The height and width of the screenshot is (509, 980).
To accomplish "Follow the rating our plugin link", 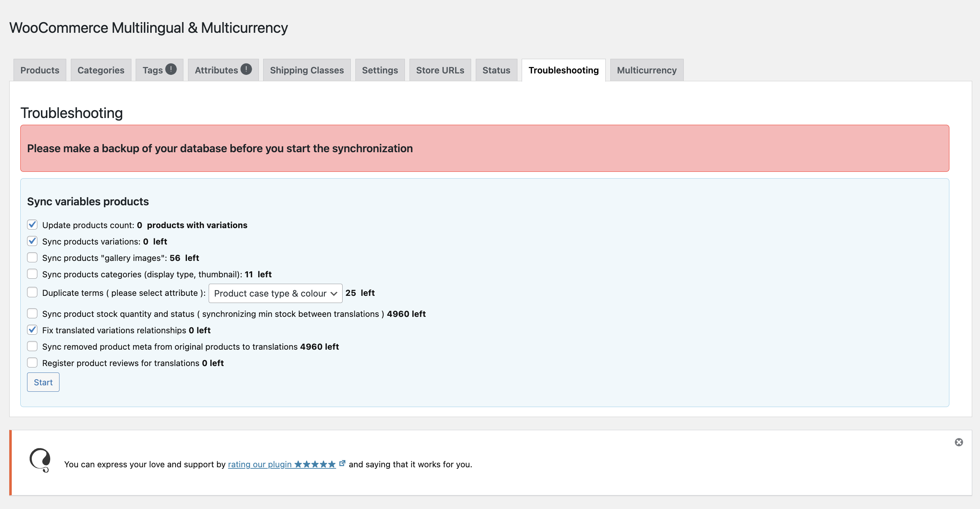I will [x=282, y=464].
